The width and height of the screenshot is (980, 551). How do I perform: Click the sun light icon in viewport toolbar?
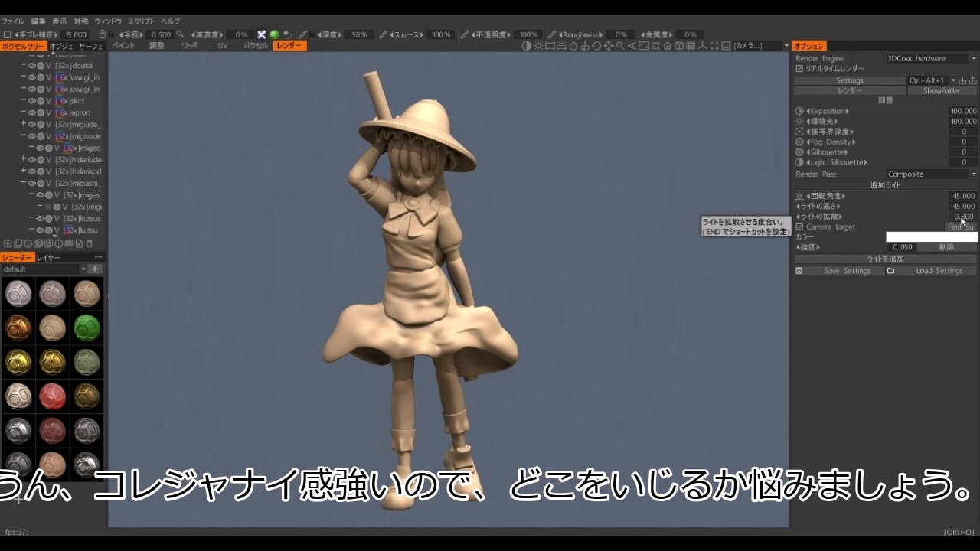click(x=538, y=46)
